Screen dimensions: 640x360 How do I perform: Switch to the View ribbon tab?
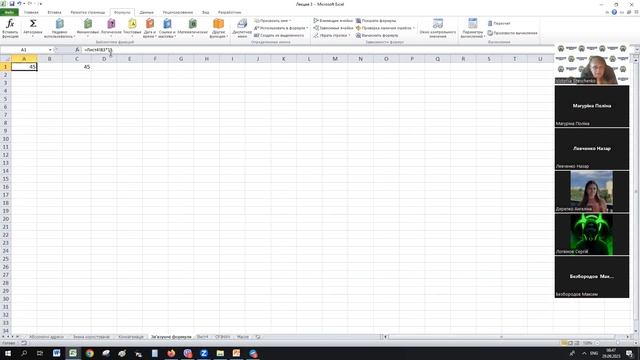coord(205,12)
